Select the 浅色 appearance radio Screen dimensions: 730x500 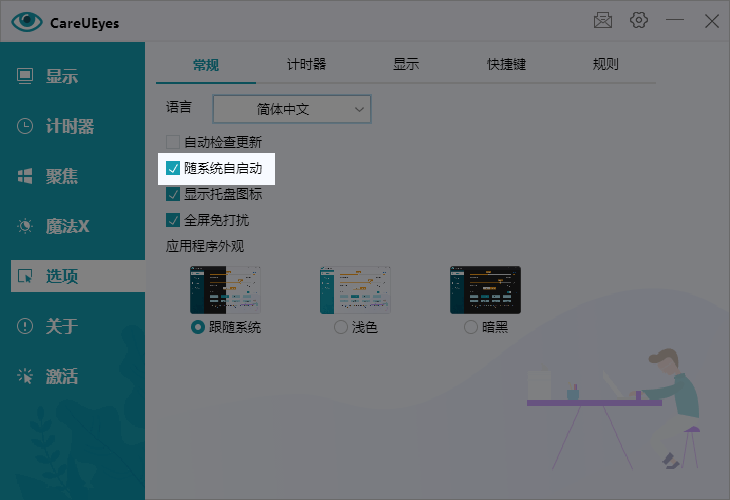tap(341, 327)
